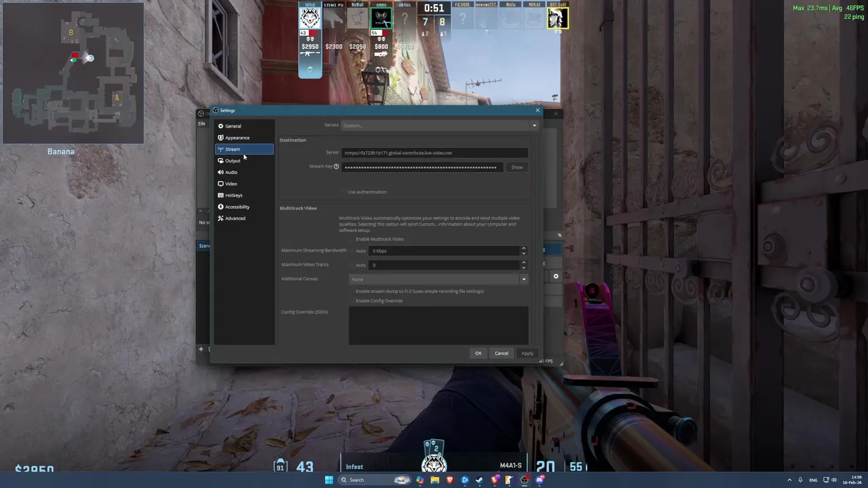This screenshot has width=868, height=488.
Task: Open Discord from the taskbar
Action: click(x=540, y=480)
